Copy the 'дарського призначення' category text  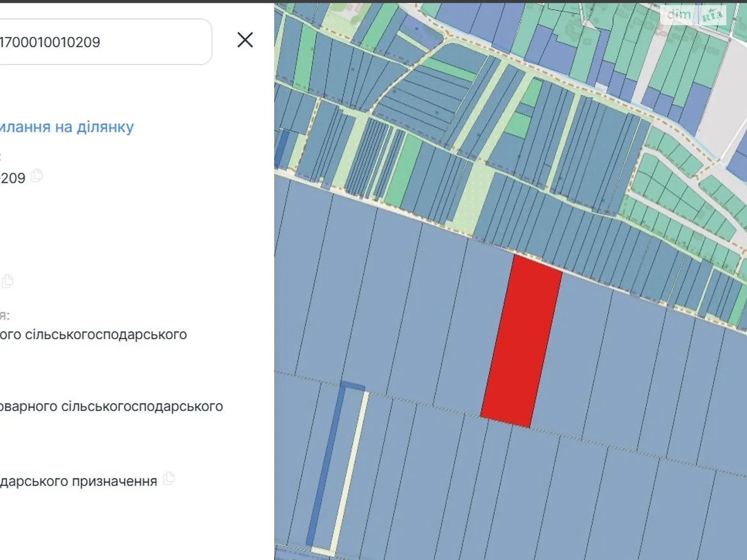[x=169, y=479]
